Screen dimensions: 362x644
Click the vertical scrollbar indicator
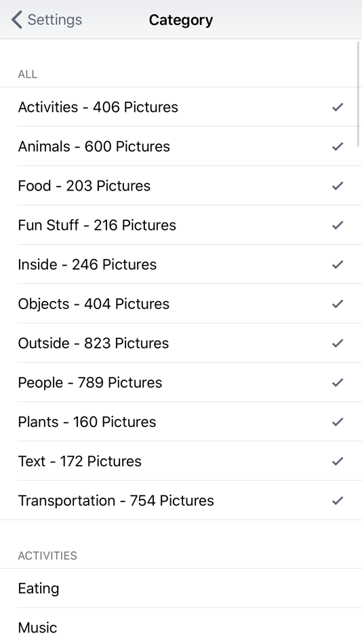359,94
